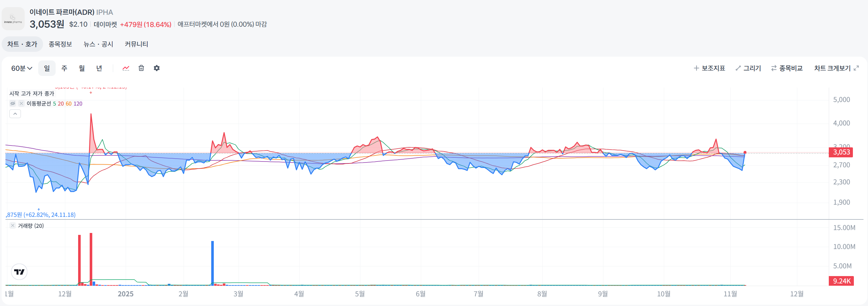
Task: Click the +479원 (18.64%) change text
Action: [x=146, y=24]
